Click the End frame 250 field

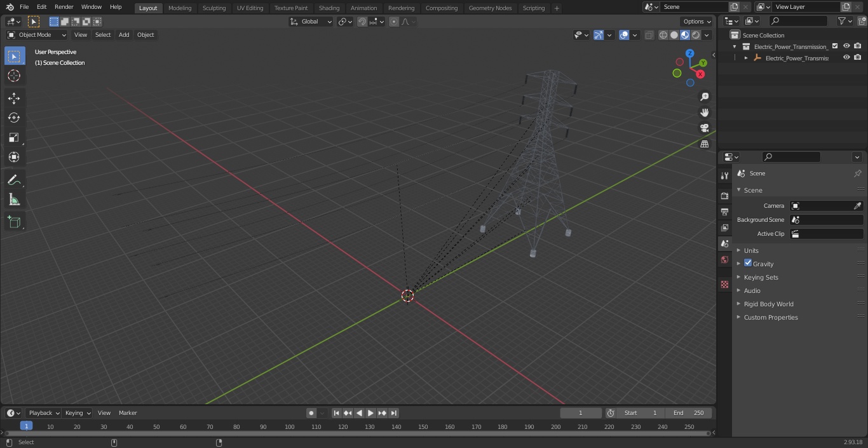(x=689, y=413)
